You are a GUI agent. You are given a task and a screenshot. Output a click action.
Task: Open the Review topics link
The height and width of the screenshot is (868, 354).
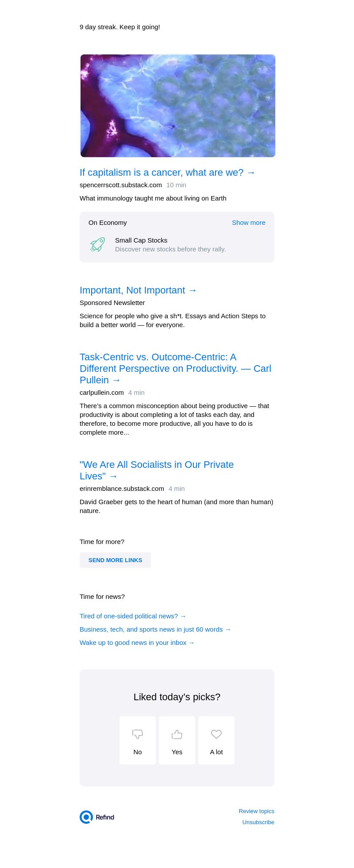pyautogui.click(x=256, y=811)
